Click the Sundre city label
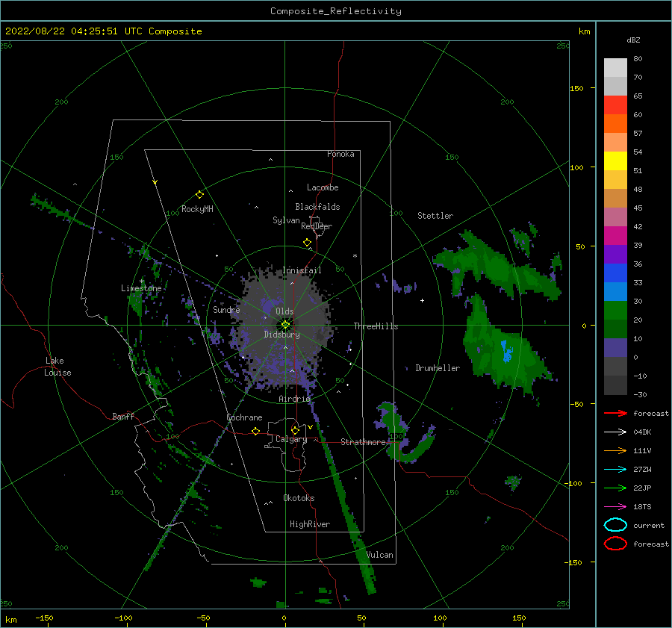 coord(226,309)
